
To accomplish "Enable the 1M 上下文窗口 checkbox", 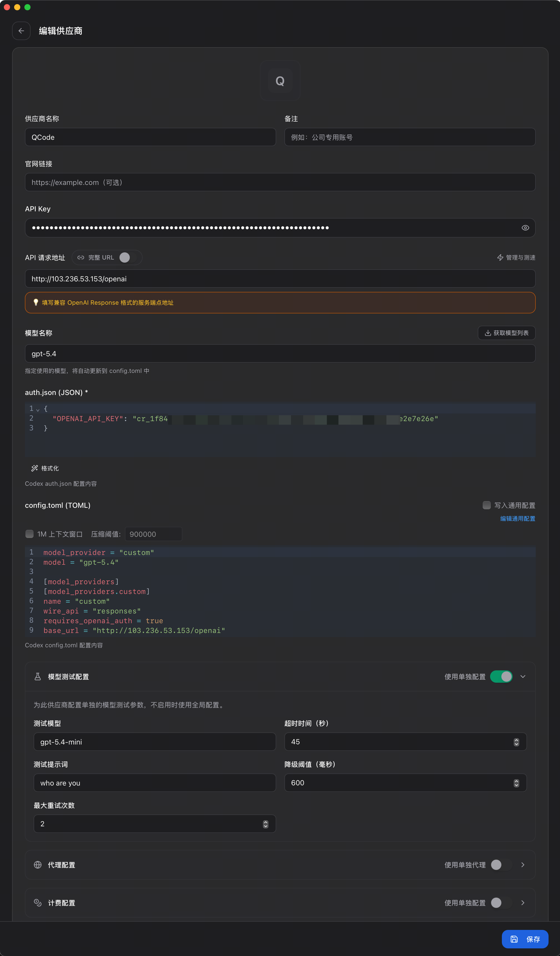I will [x=29, y=534].
